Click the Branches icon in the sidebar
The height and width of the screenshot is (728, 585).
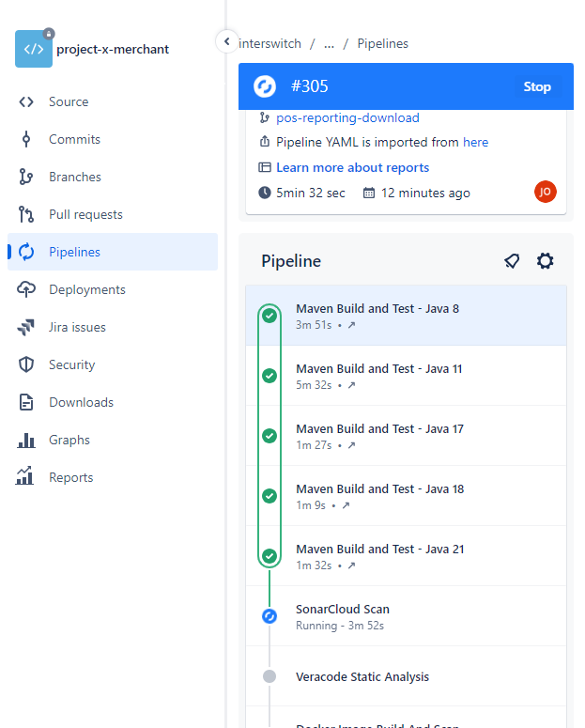pos(26,177)
